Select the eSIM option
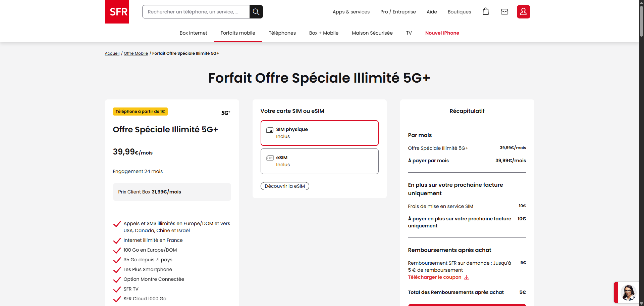Viewport: 644px width, 306px height. click(x=319, y=161)
